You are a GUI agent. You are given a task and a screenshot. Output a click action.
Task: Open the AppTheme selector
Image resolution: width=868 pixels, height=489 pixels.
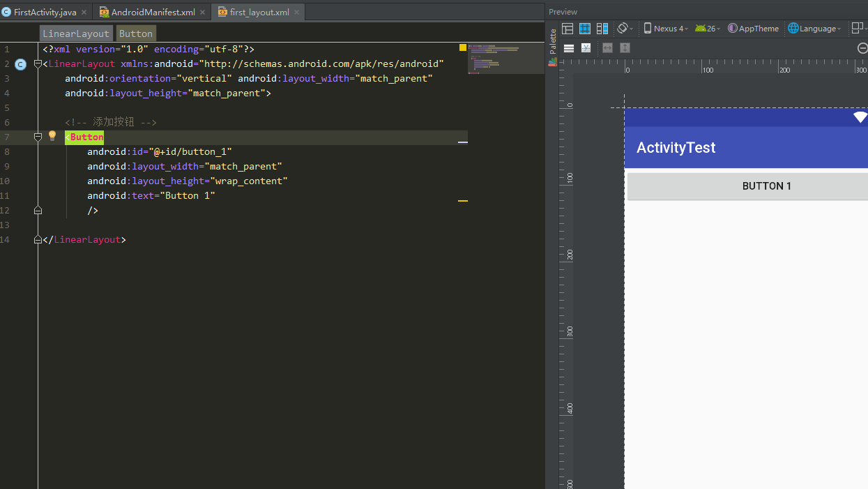tap(753, 29)
